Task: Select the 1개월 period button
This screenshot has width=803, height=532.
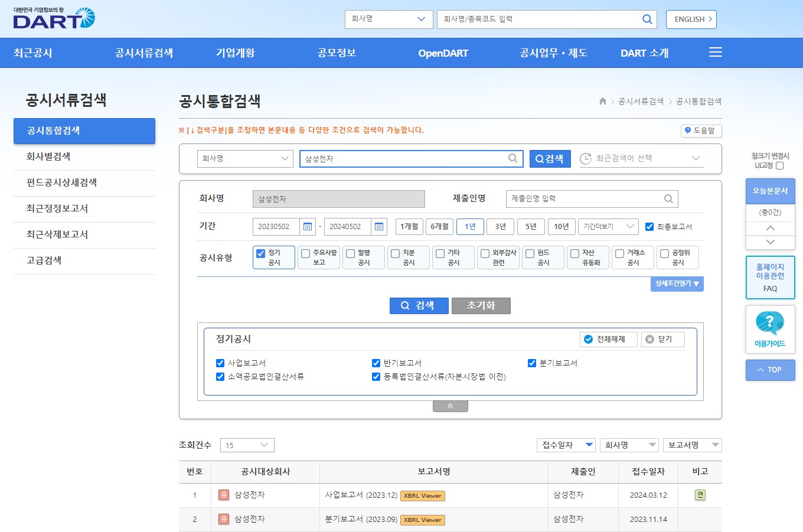Action: click(x=409, y=226)
